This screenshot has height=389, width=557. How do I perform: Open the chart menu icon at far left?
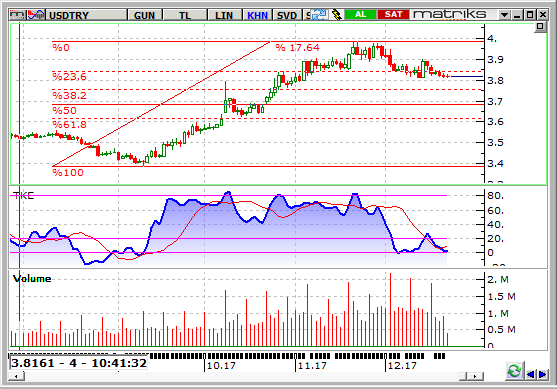[17, 15]
